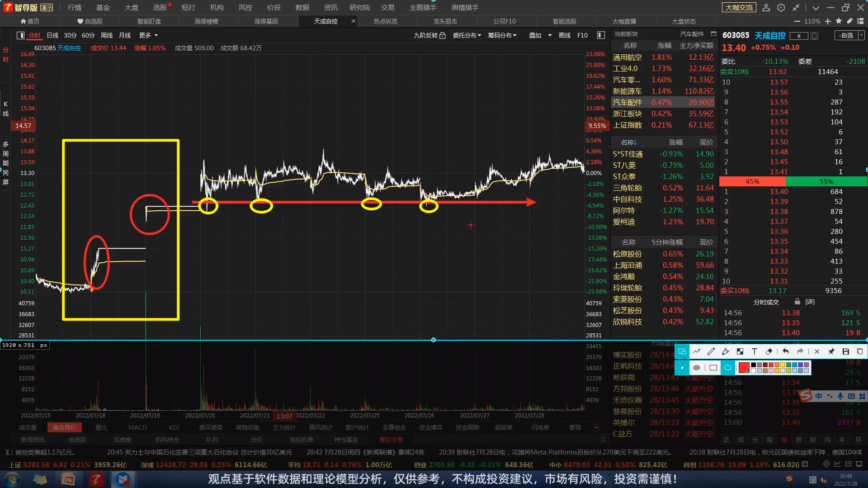This screenshot has width=868, height=488.
Task: Open the hexagon settings icon
Action: point(781,8)
